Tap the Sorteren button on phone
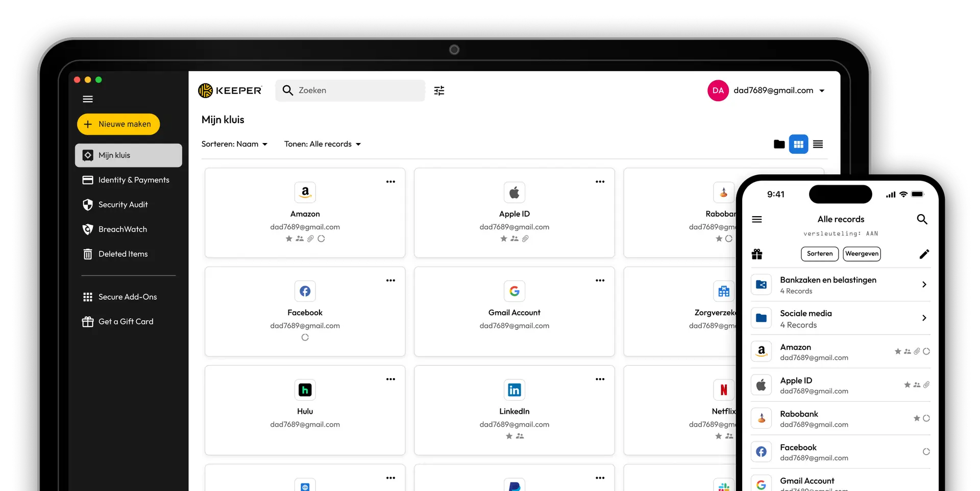The width and height of the screenshot is (980, 491). coord(820,254)
